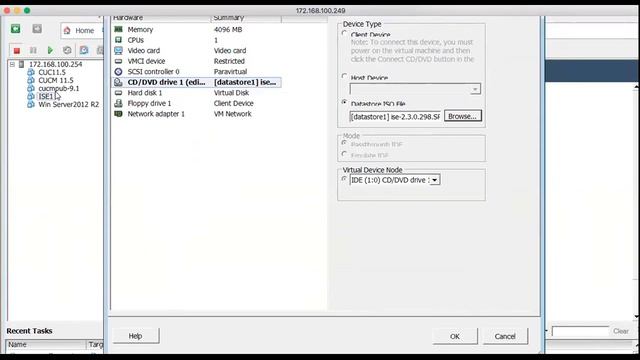Select the cucmpub-9.1 virtual machine
640x360 pixels.
[x=59, y=88]
